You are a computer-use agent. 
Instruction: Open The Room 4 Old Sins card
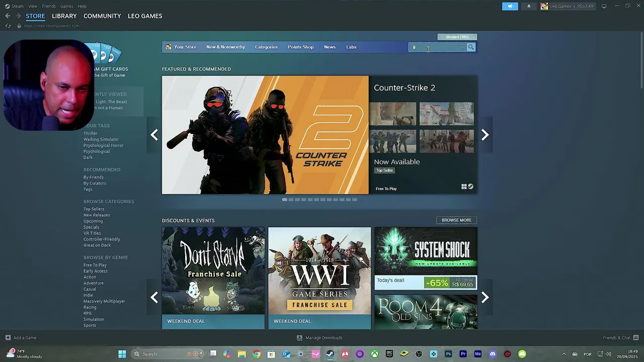pyautogui.click(x=426, y=312)
